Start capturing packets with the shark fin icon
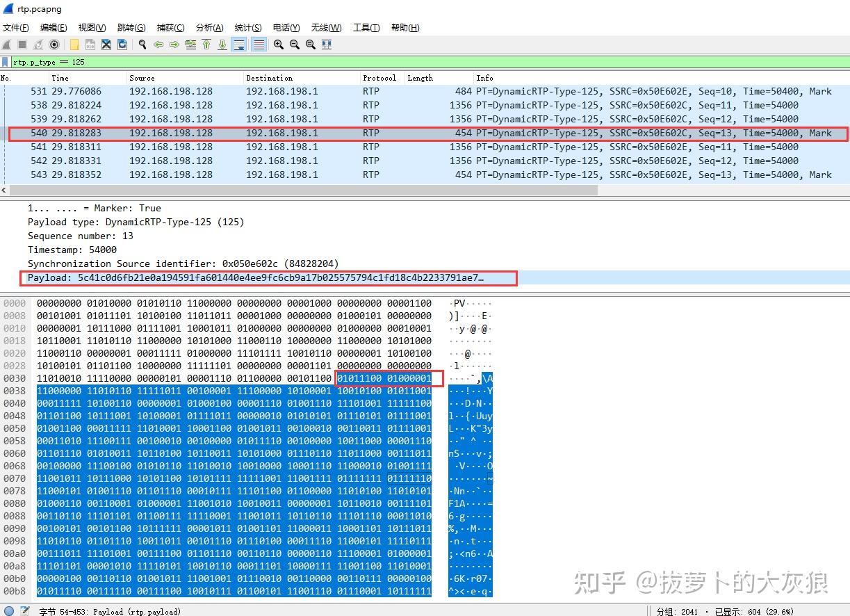This screenshot has width=850, height=616. click(x=6, y=44)
